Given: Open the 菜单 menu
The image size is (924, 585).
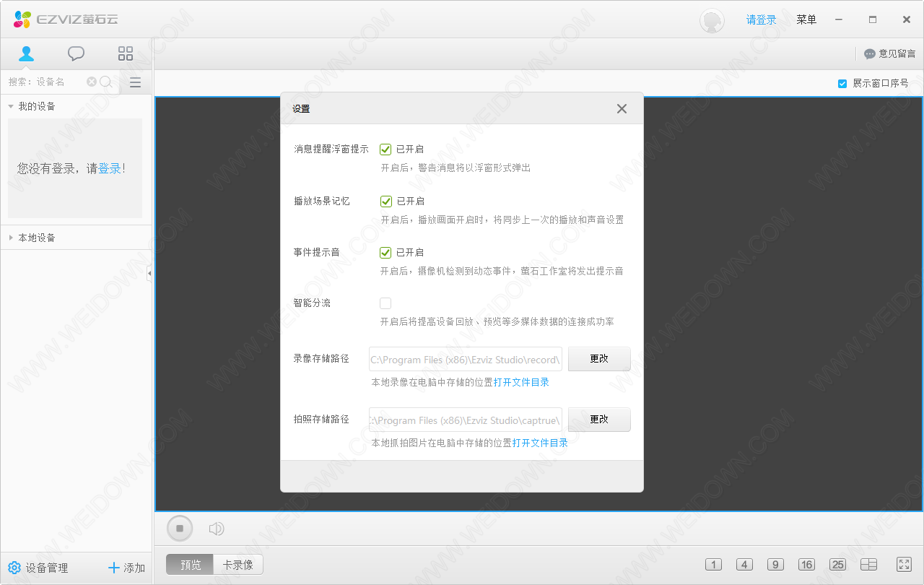Looking at the screenshot, I should [x=806, y=19].
